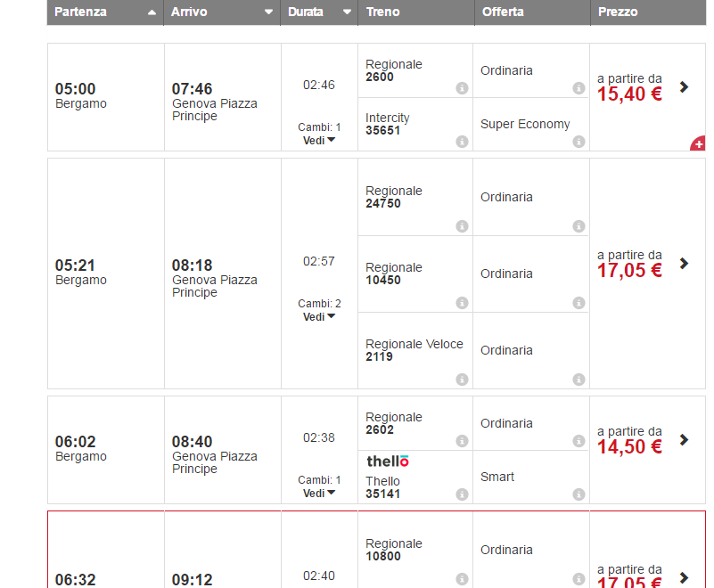This screenshot has width=714, height=588.
Task: Open info icon beside Smart offer
Action: pos(579,494)
